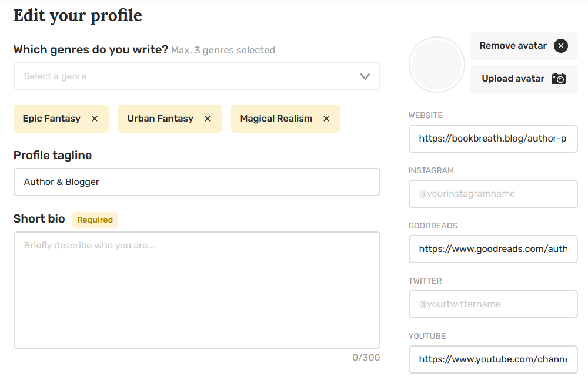Expand the genre dropdown chevron
This screenshot has width=588, height=380.
[365, 76]
